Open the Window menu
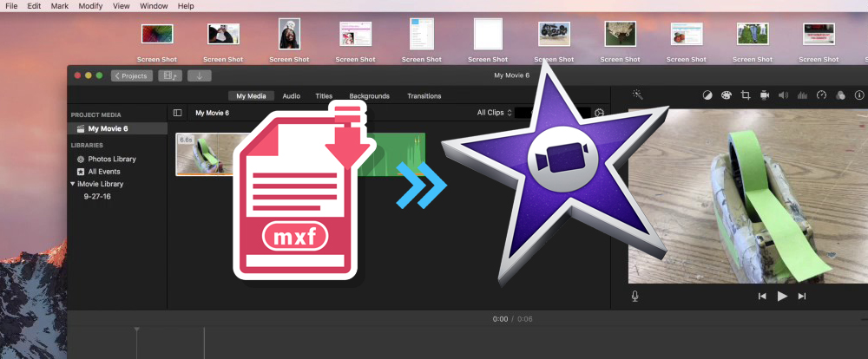 point(154,6)
